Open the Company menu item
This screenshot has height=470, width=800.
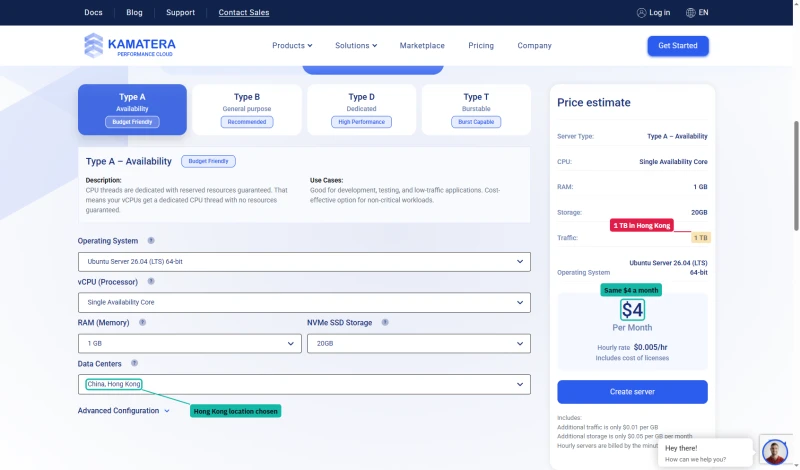534,45
